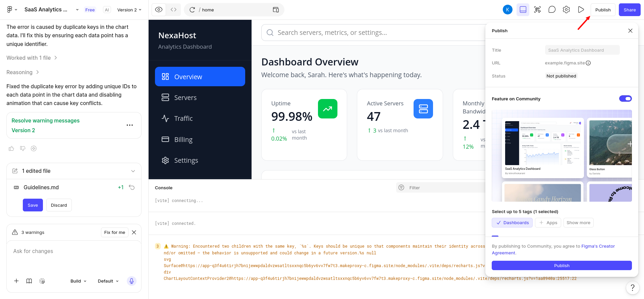Discard the edited file changes
Screen dimensions: 644x299
[x=59, y=205]
